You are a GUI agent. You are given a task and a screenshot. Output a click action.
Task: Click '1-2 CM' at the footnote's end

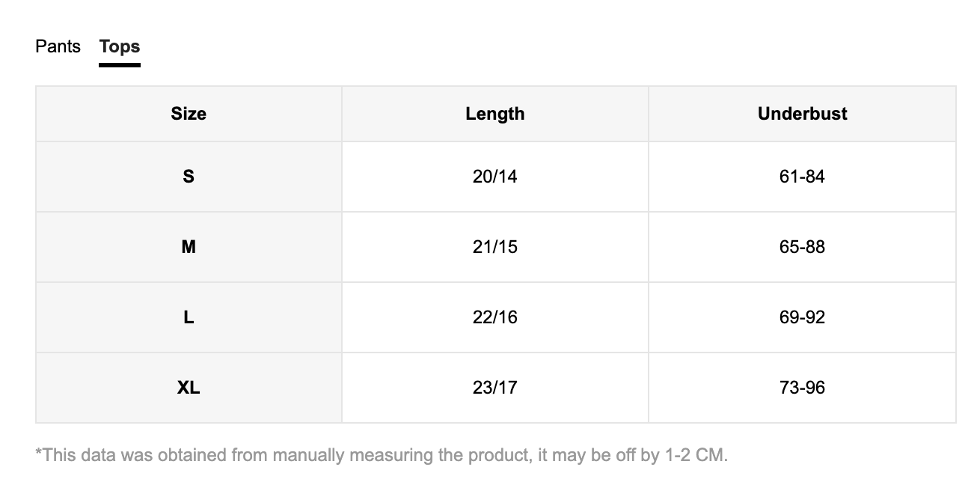[695, 455]
